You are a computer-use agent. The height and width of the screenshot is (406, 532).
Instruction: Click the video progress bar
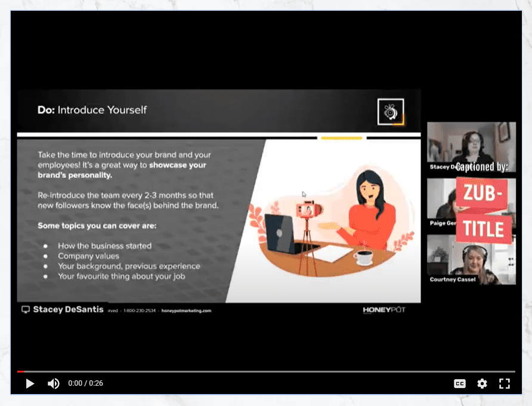pos(267,372)
